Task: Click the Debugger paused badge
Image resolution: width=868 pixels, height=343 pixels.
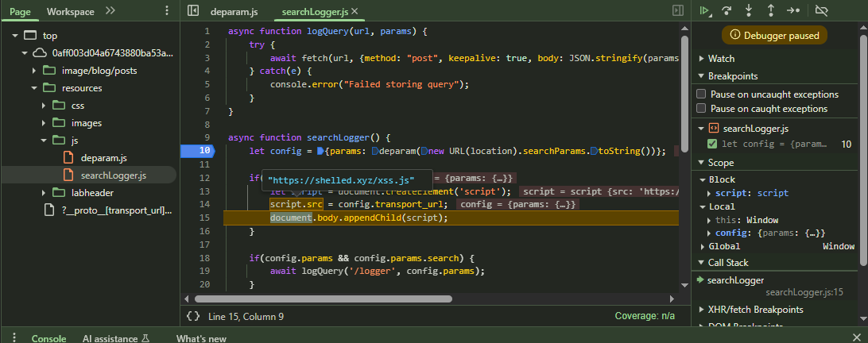Action: [774, 36]
